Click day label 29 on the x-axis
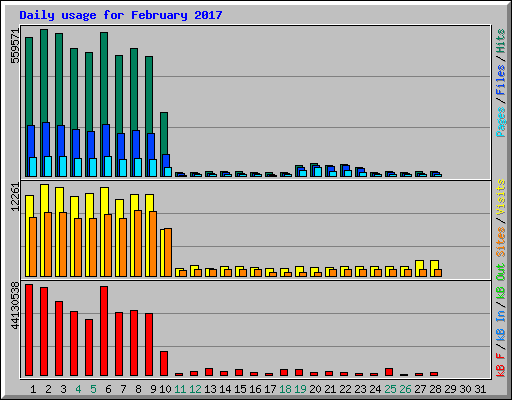The width and height of the screenshot is (512, 400). pos(450,389)
